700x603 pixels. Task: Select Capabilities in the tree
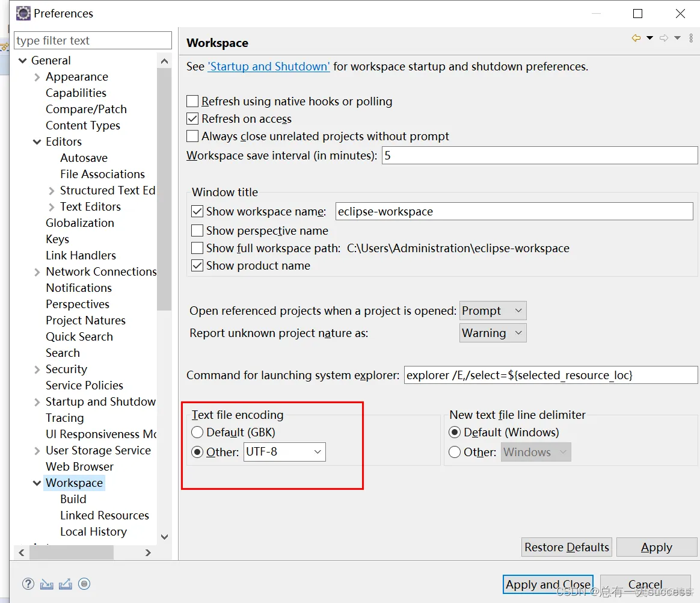76,93
